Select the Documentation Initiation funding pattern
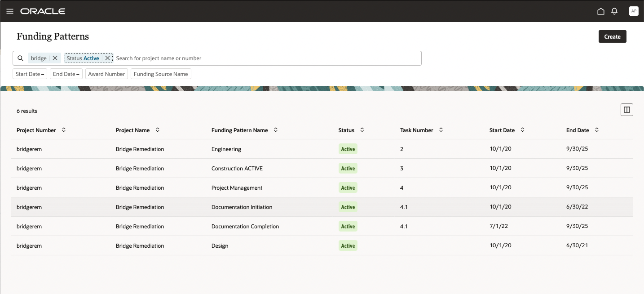Screen dimensions: 644x294 point(242,207)
